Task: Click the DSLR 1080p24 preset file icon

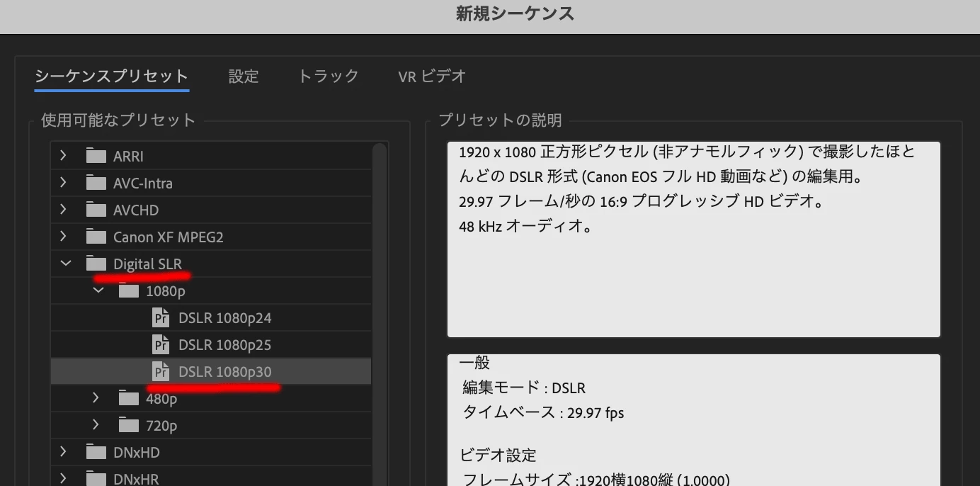Action: 161,317
